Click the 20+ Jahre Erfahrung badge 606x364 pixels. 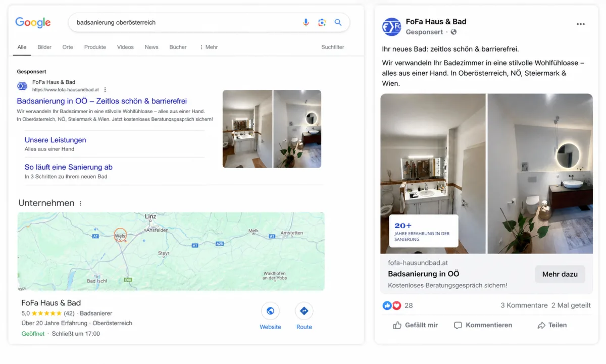[423, 231]
